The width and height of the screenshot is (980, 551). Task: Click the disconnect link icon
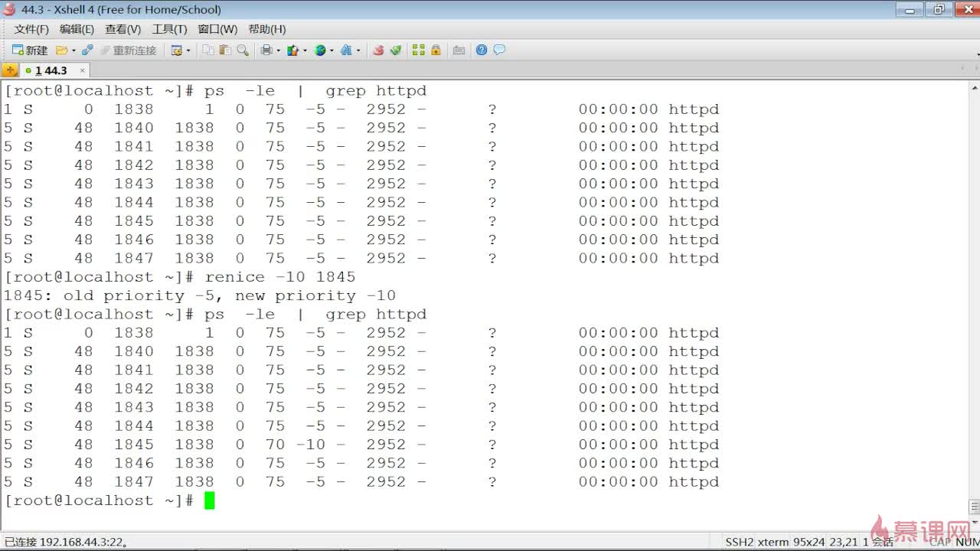[x=87, y=50]
